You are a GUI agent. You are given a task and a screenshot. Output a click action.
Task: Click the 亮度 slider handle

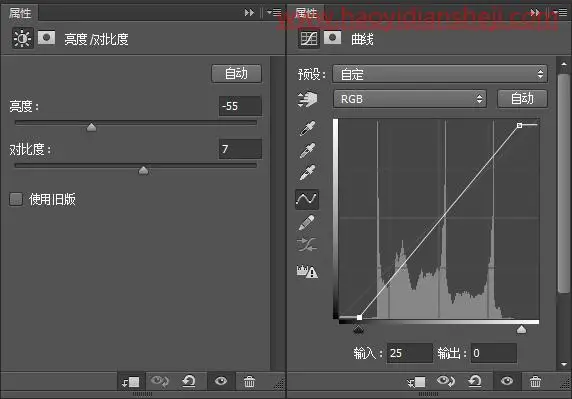pos(92,127)
